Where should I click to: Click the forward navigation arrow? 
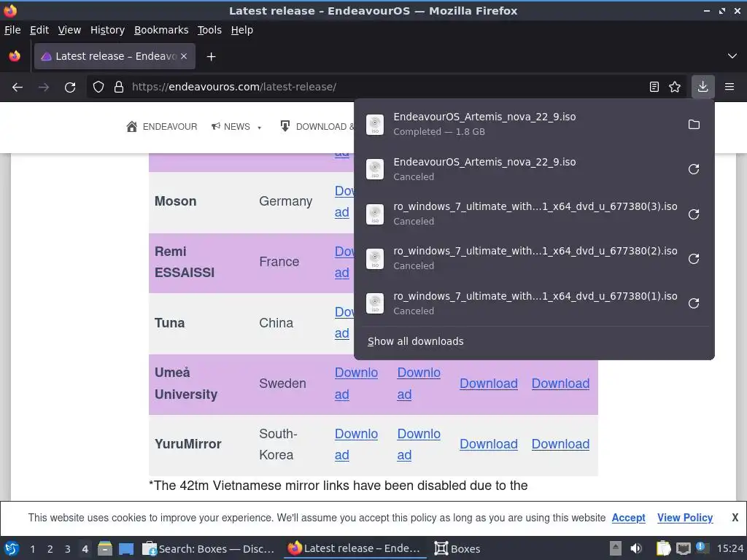pyautogui.click(x=44, y=87)
